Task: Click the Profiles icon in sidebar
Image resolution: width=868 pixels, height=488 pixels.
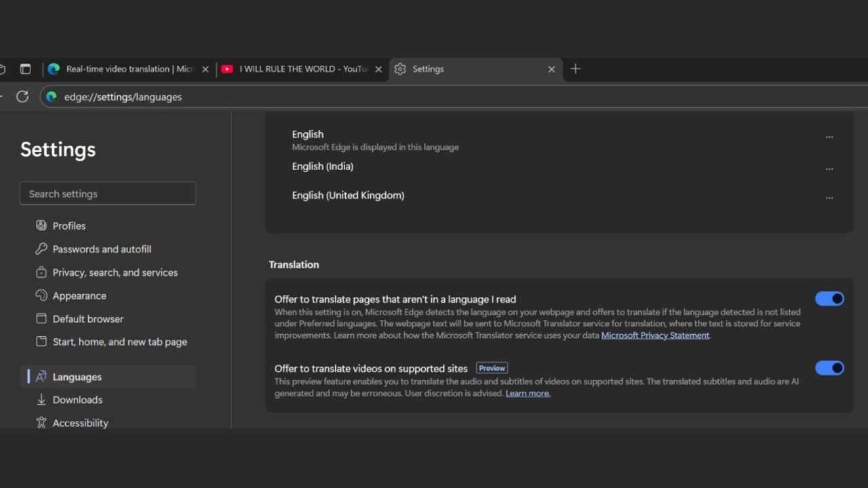Action: click(x=41, y=226)
